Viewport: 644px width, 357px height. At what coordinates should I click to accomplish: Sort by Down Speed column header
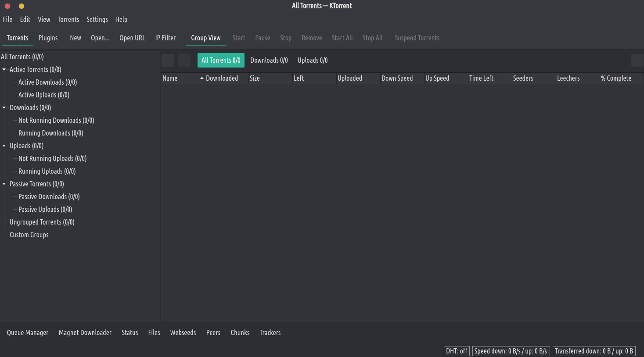(402, 78)
